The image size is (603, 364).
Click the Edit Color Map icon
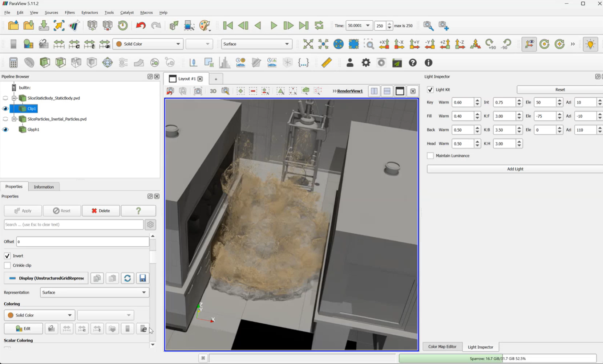tap(28, 44)
